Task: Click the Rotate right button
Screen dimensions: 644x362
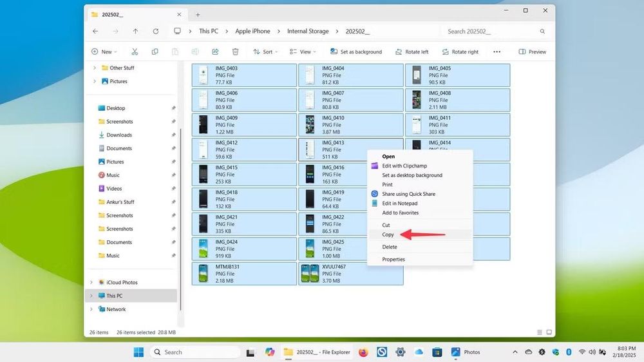Action: [460, 52]
